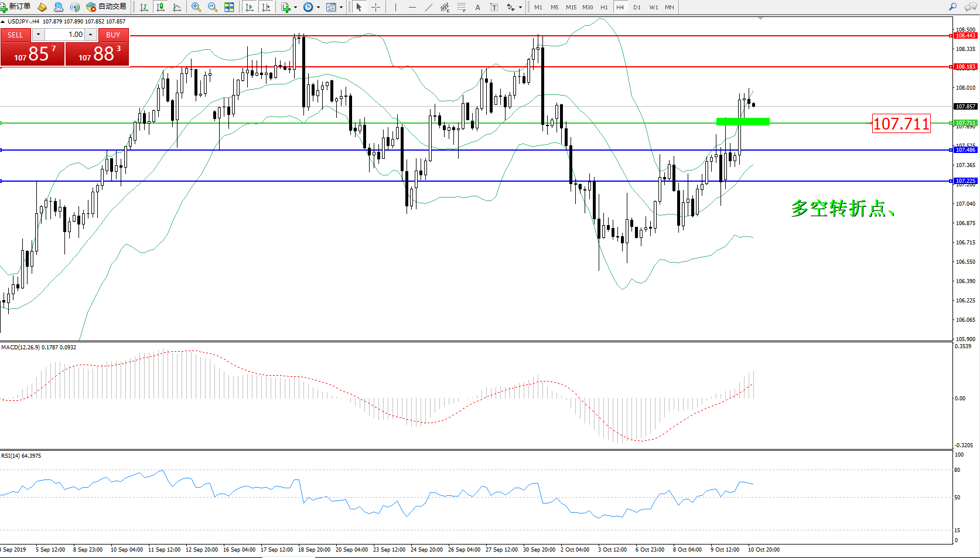Click the Zoom Out magnifier icon
This screenshot has height=558, width=980.
point(213,7)
